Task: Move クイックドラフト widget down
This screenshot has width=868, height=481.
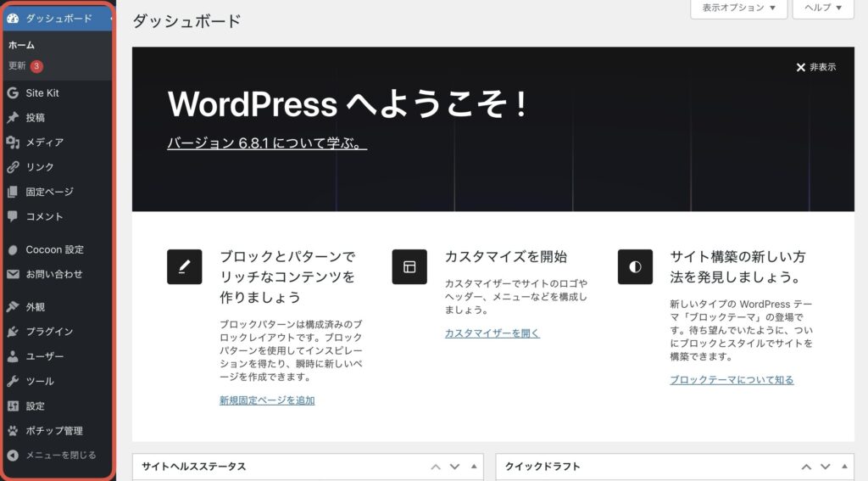Action: (826, 467)
